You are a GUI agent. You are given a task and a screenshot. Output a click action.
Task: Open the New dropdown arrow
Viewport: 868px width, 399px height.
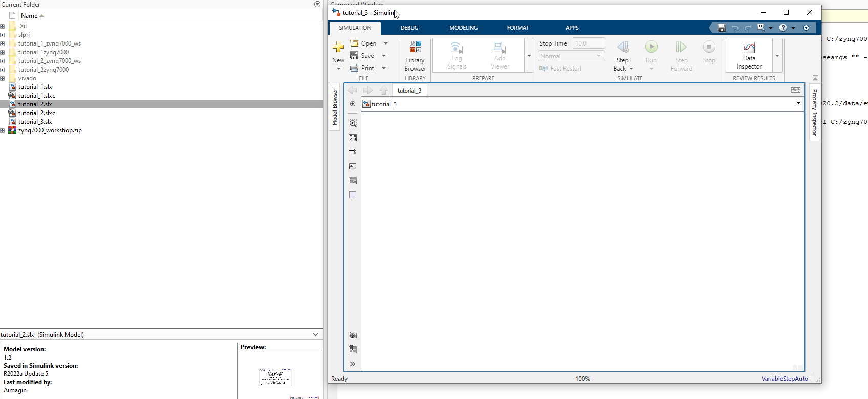click(338, 69)
